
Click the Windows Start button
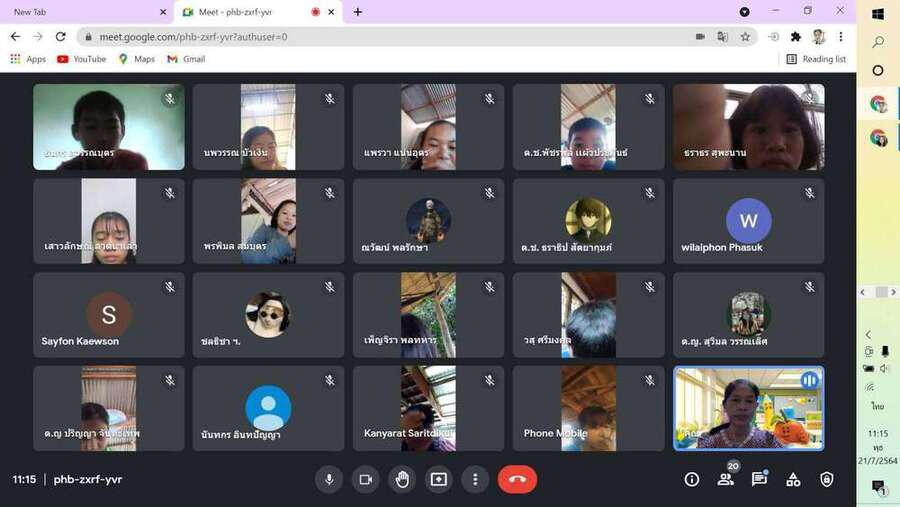(x=878, y=14)
